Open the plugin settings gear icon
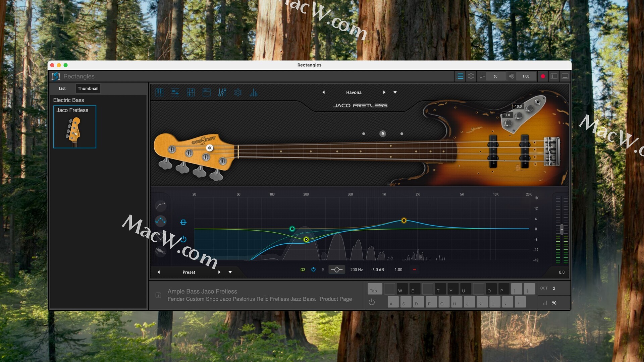The width and height of the screenshot is (644, 362). [238, 93]
